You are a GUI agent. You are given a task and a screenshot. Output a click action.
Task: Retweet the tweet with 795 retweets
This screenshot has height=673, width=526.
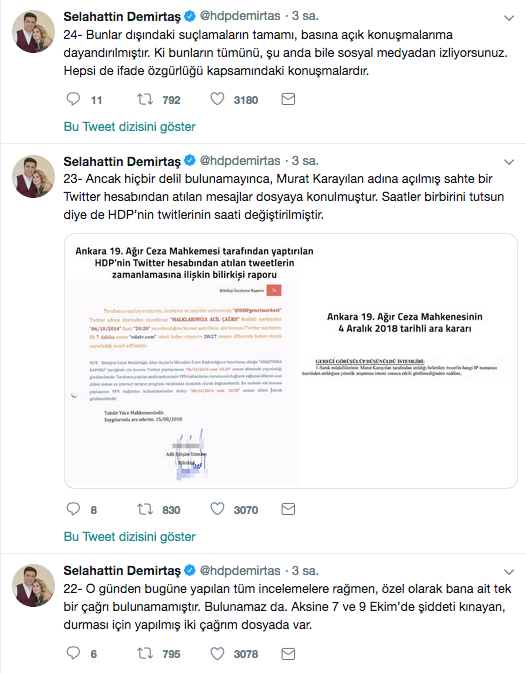pos(145,654)
